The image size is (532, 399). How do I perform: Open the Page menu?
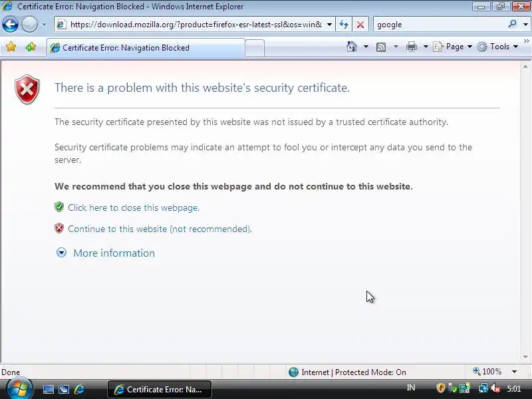453,47
